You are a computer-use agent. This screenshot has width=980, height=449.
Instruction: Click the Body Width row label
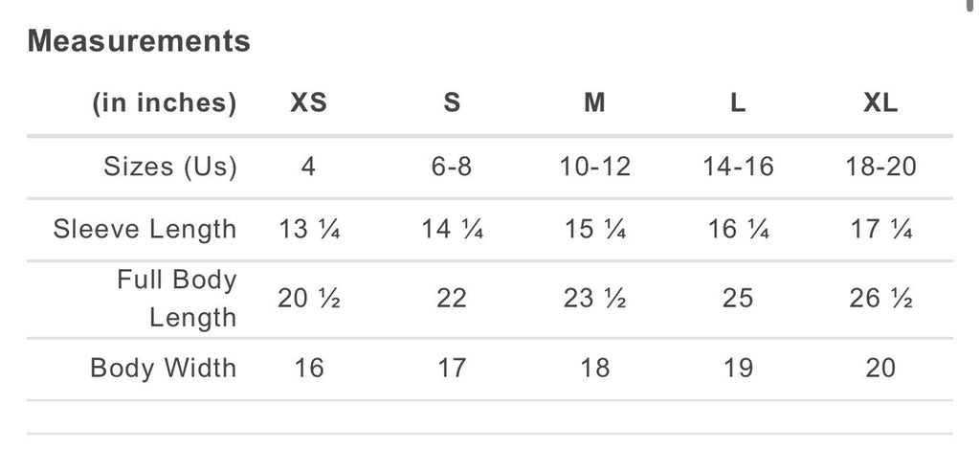[x=163, y=368]
